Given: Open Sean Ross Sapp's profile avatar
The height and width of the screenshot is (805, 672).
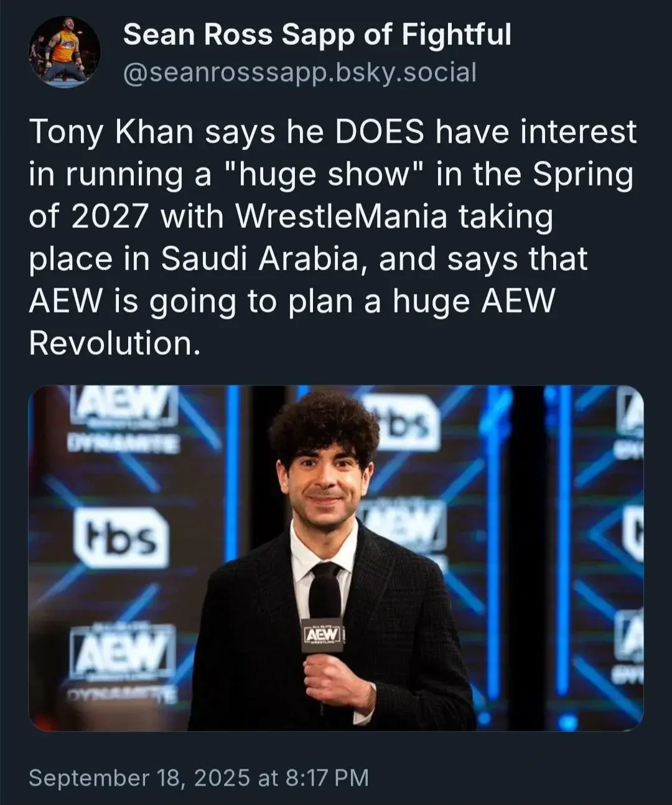Looking at the screenshot, I should point(64,53).
